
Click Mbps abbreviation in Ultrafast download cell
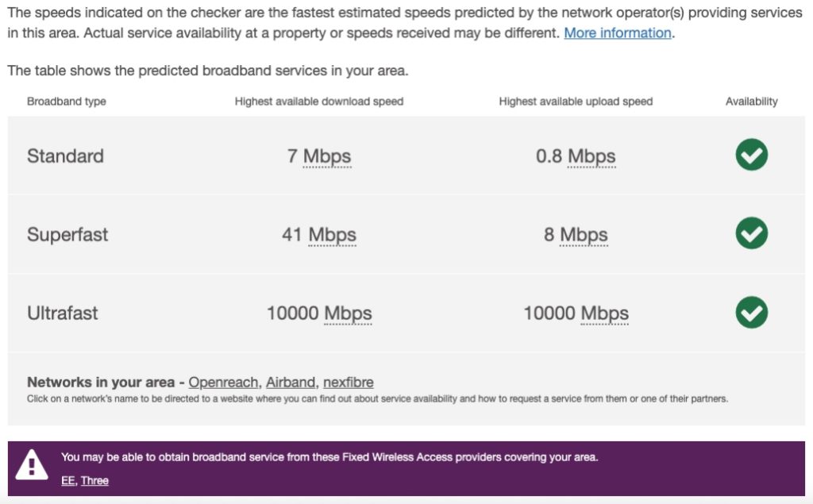pyautogui.click(x=348, y=314)
